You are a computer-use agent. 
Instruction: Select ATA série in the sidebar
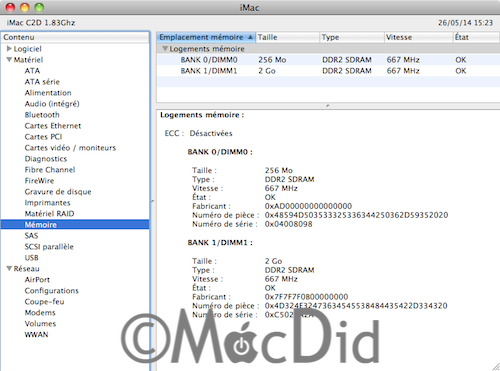[42, 82]
